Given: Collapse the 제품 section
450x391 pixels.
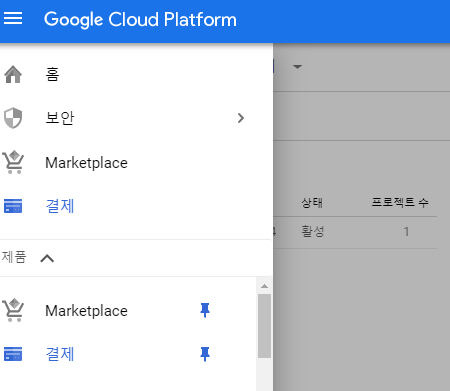Looking at the screenshot, I should click(x=47, y=258).
